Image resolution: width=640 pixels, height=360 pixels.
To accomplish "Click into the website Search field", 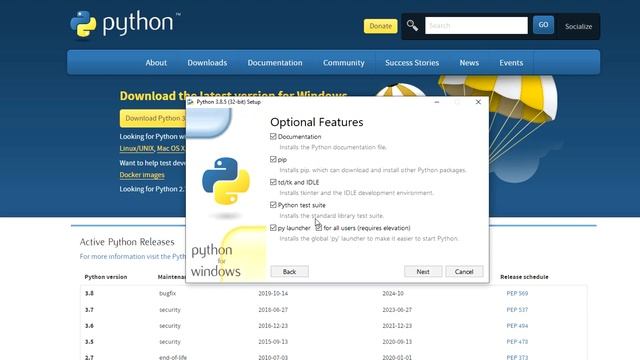I will (476, 25).
